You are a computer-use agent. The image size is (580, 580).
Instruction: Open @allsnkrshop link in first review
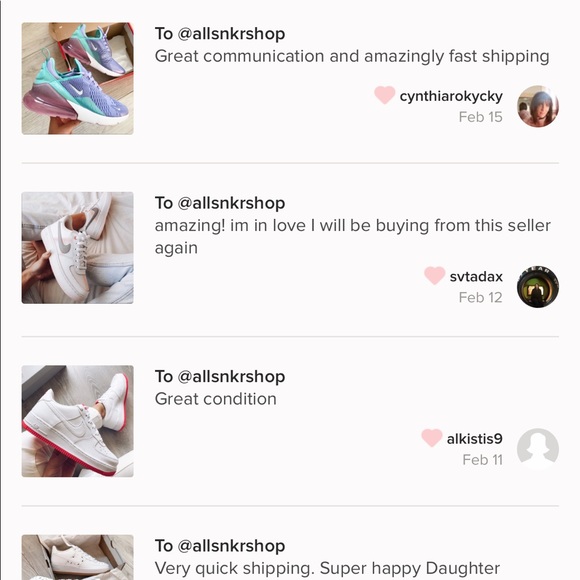231,34
